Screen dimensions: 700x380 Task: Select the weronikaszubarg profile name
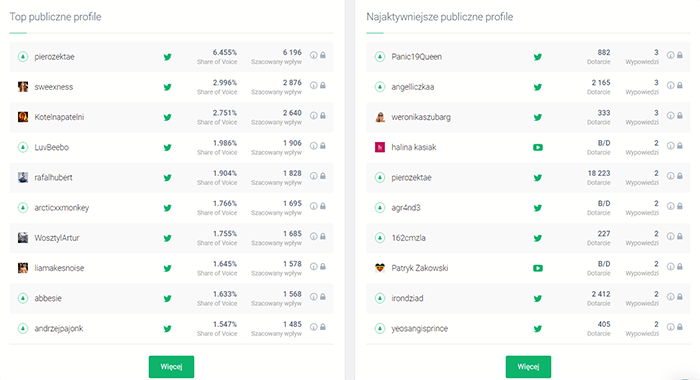(421, 117)
